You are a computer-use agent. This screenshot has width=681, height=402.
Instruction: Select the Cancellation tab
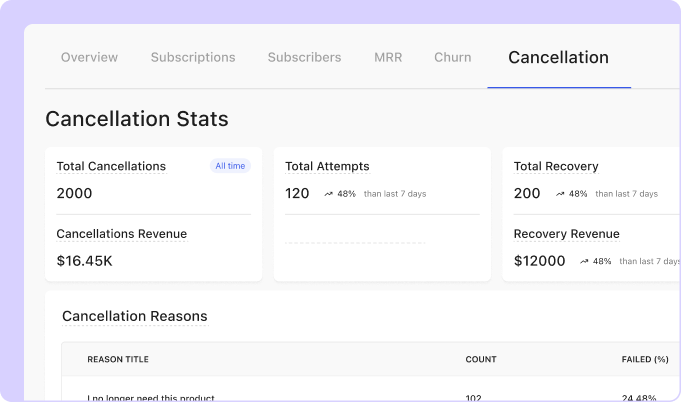click(x=559, y=57)
